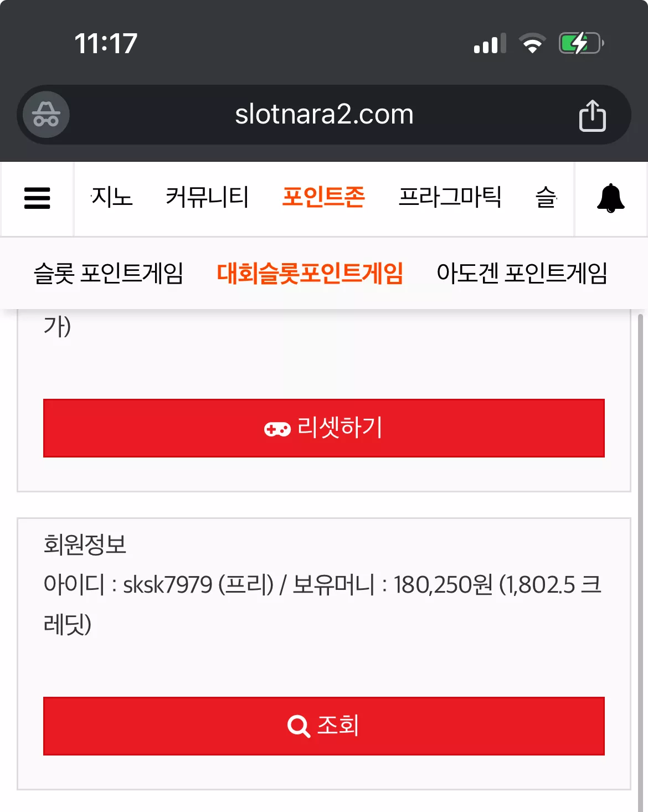The image size is (648, 812).
Task: Tap the slotnara2.com address field
Action: [x=324, y=115]
